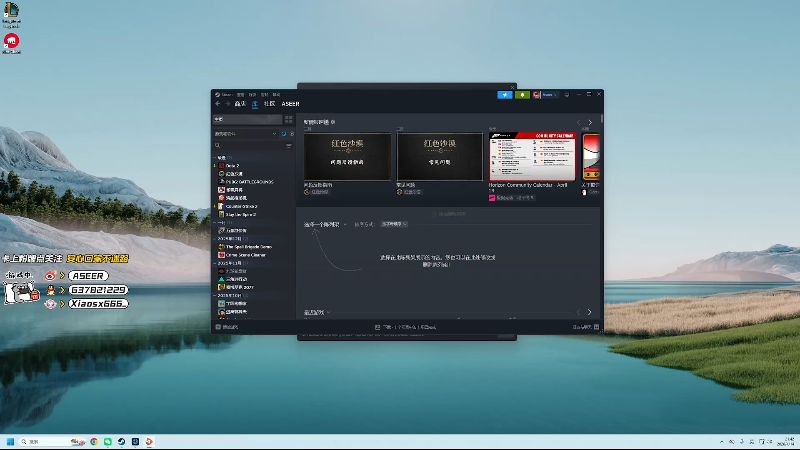Open the Recent Games shelf dropdown
Screen dimensions: 800x450
point(317,312)
